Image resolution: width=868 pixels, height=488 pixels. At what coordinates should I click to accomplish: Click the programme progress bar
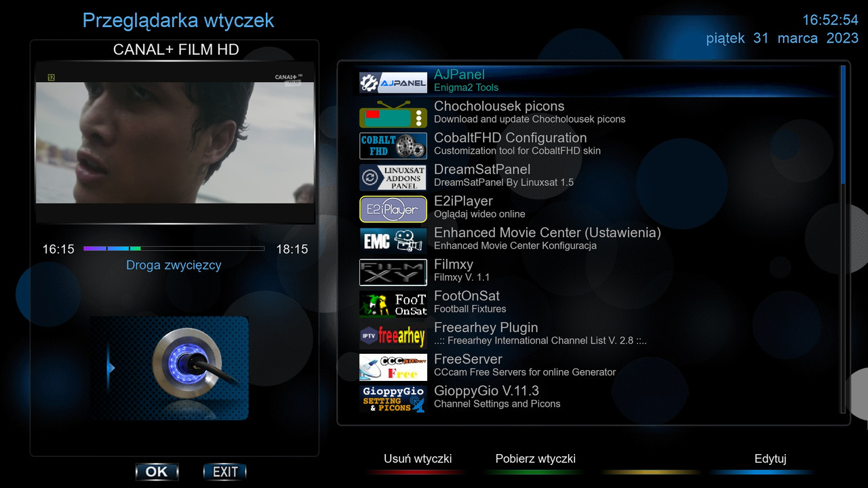coord(174,249)
